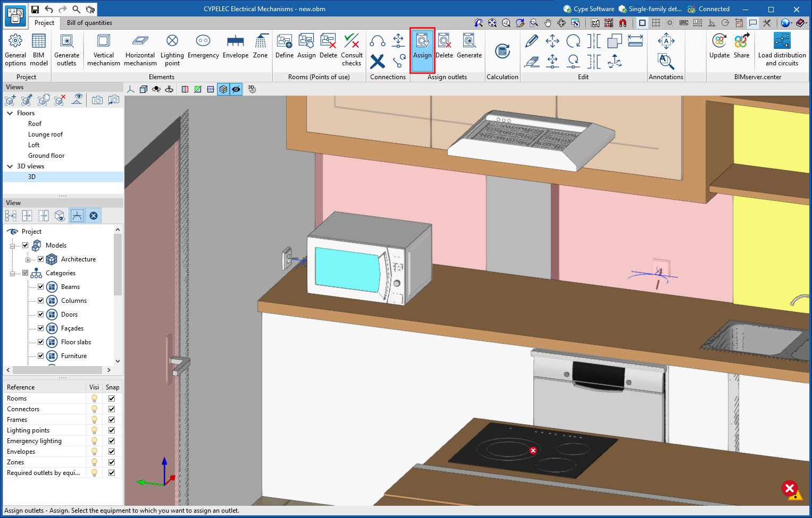Switch to Bill of quantities tab
The height and width of the screenshot is (518, 812).
pos(89,23)
